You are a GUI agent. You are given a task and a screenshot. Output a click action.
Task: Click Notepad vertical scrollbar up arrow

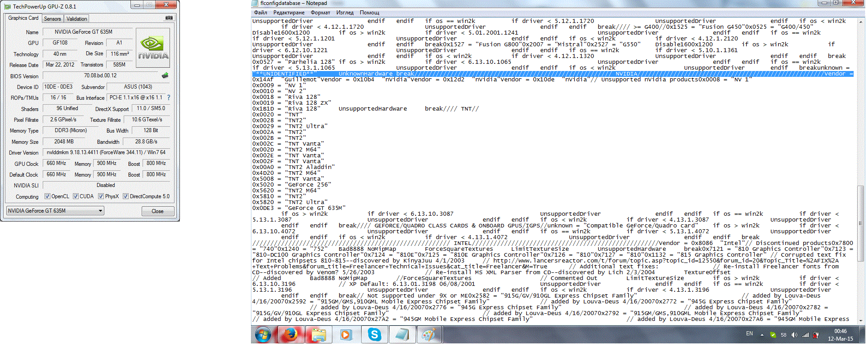[x=860, y=21]
